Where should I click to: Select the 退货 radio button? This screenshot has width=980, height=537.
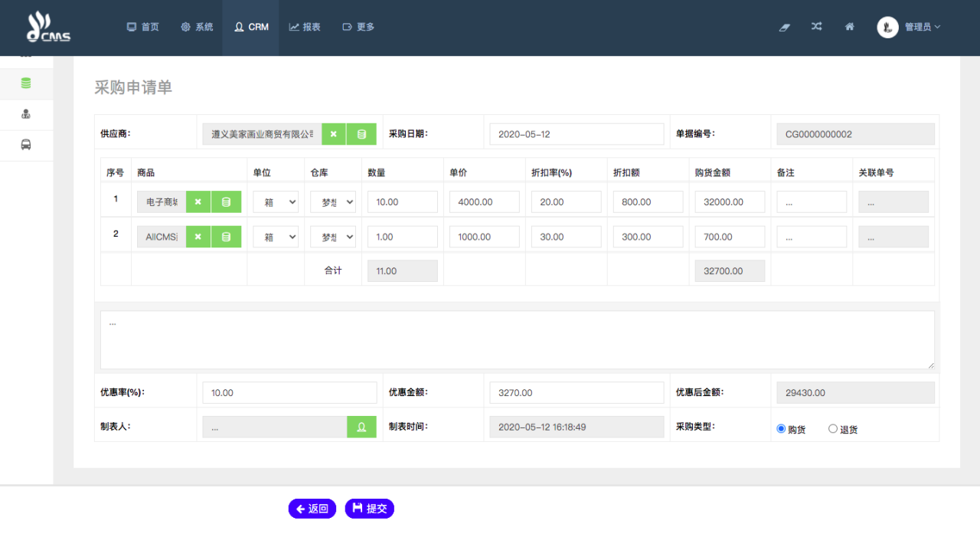833,429
